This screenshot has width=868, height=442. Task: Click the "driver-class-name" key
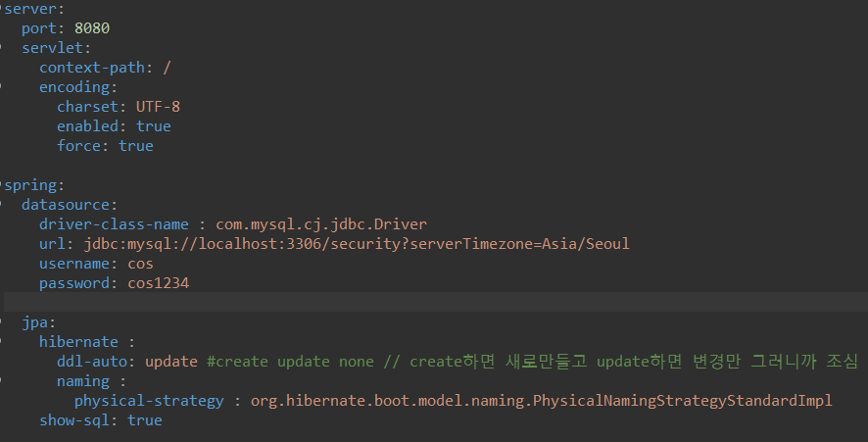click(x=114, y=224)
